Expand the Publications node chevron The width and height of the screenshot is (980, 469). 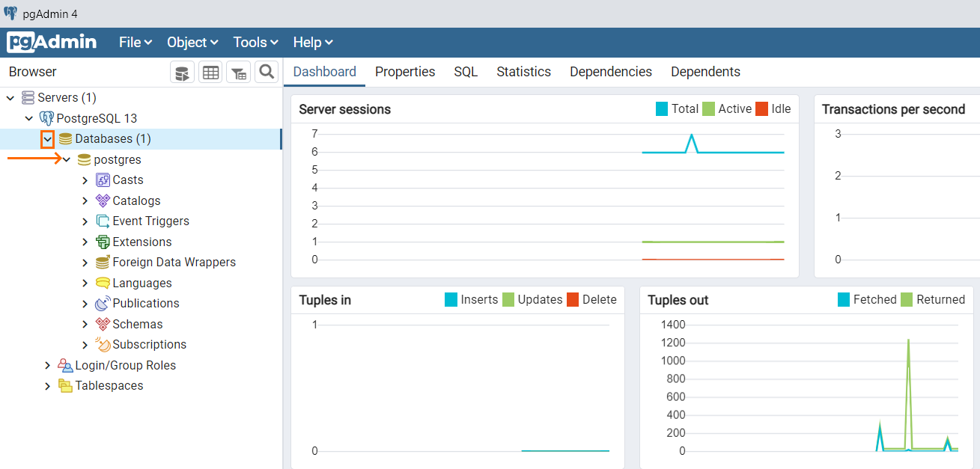[85, 304]
